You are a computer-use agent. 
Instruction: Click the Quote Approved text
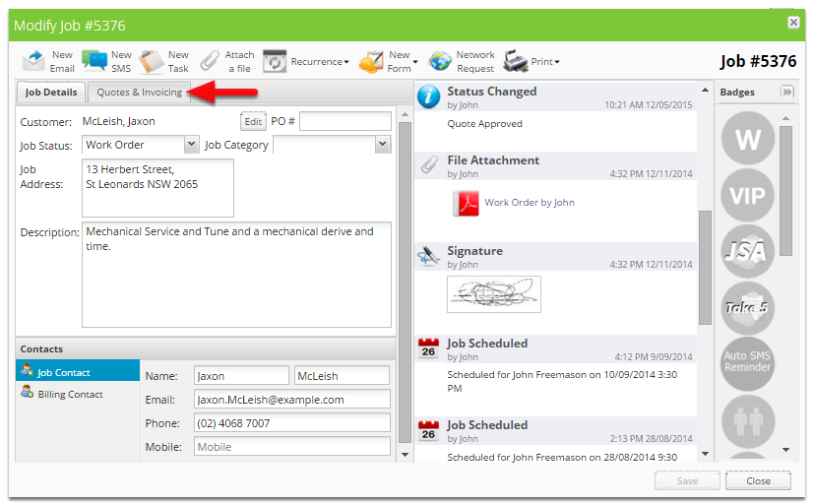point(484,123)
